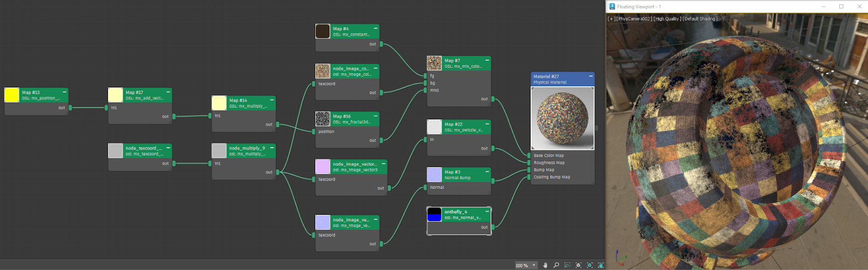Image resolution: width=868 pixels, height=270 pixels.
Task: Click the fg input socket on Map #7
Action: [425, 76]
